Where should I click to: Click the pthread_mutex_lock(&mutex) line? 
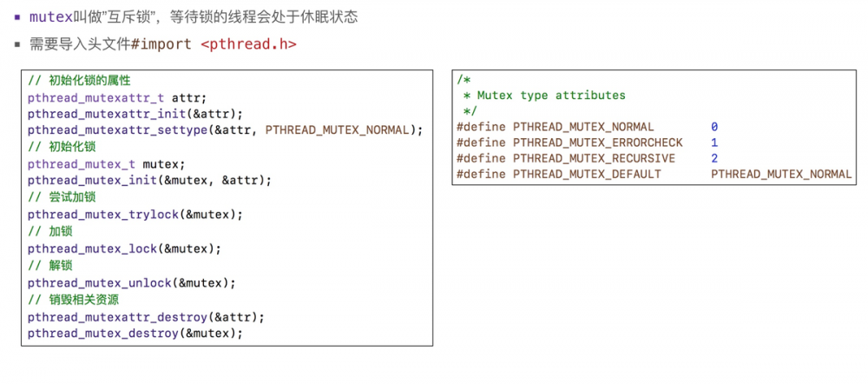click(124, 248)
